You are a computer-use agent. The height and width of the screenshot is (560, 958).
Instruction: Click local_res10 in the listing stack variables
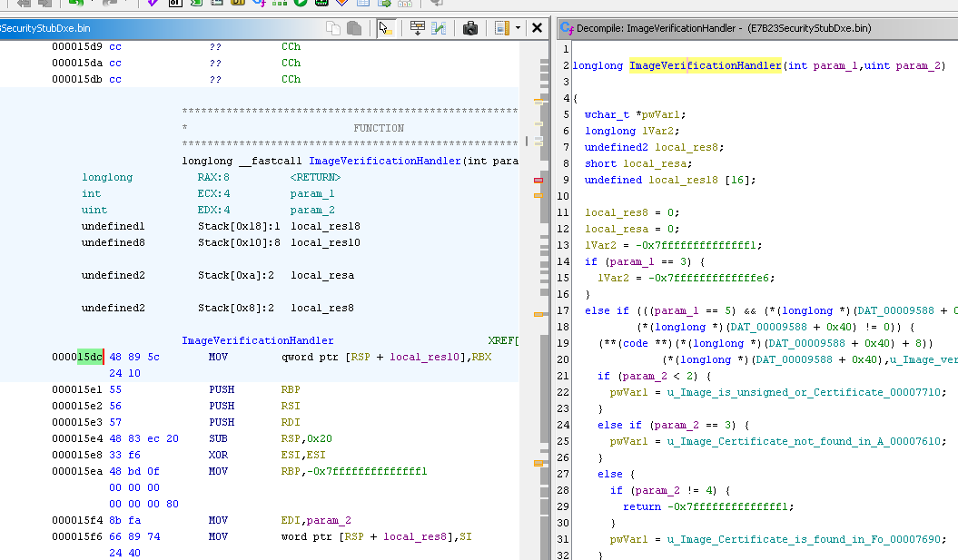(x=326, y=242)
